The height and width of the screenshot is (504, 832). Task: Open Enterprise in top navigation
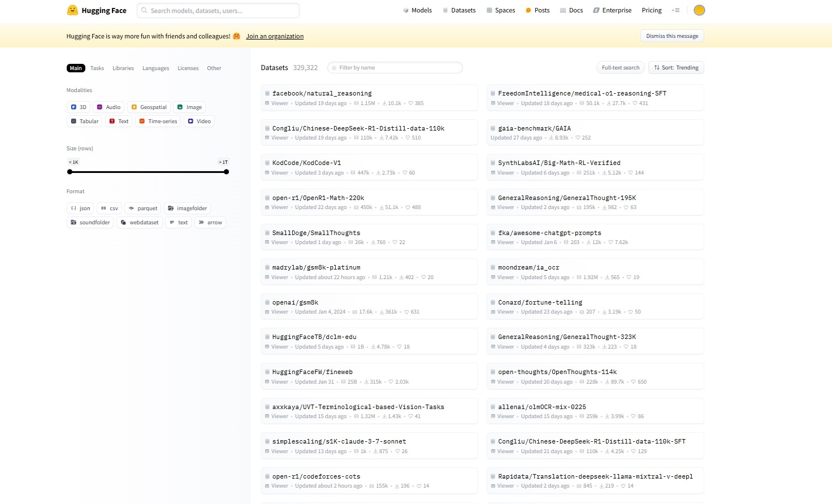click(612, 10)
